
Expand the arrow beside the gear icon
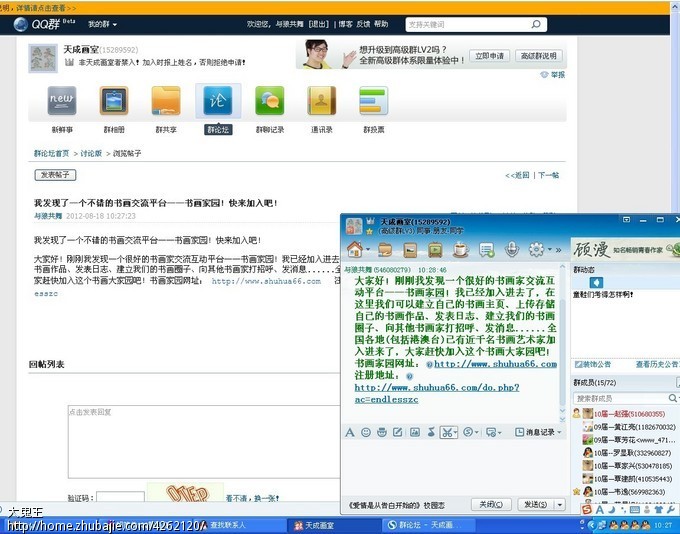tap(549, 249)
